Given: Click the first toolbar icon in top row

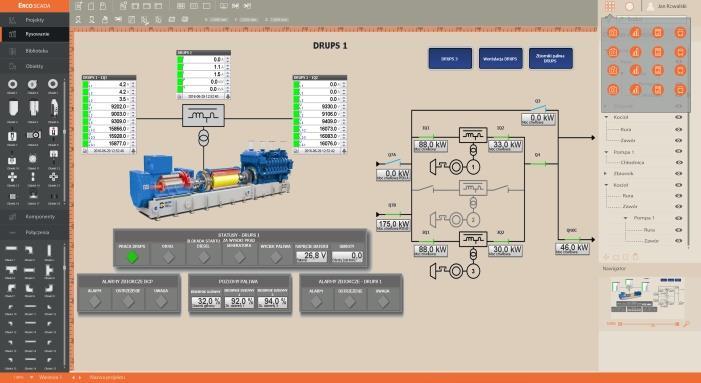Looking at the screenshot, I should [79, 6].
